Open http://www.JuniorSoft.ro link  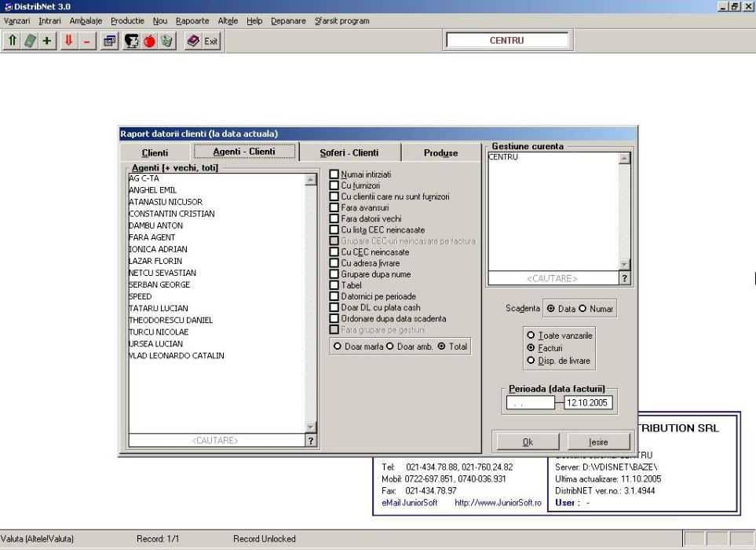[x=498, y=503]
